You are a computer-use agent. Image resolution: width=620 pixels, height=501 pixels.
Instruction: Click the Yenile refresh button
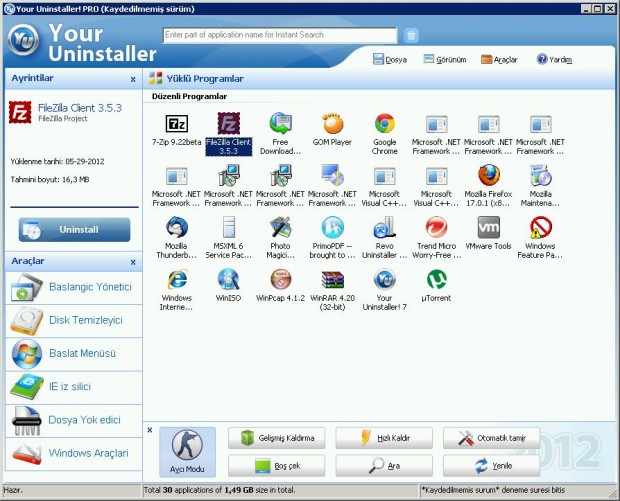tap(491, 466)
